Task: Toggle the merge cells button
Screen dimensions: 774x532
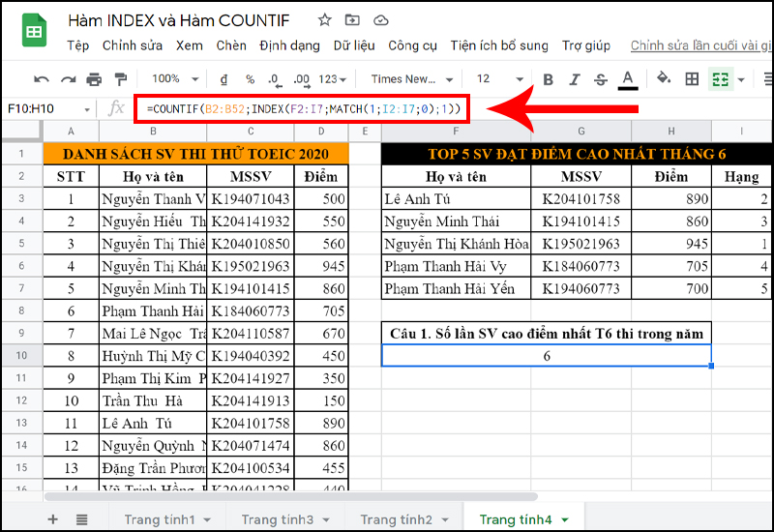Action: pos(720,79)
